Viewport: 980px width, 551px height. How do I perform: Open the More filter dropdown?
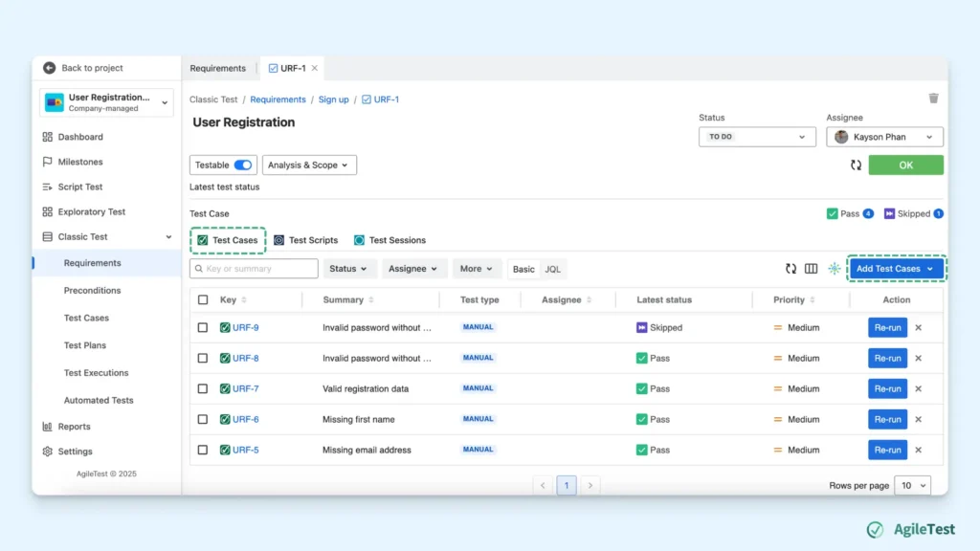(x=477, y=269)
